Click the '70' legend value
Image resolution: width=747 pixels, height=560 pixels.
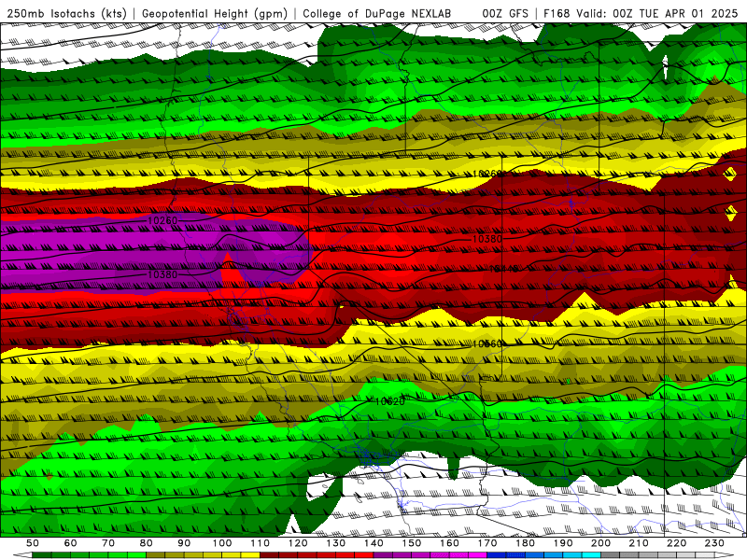108,543
